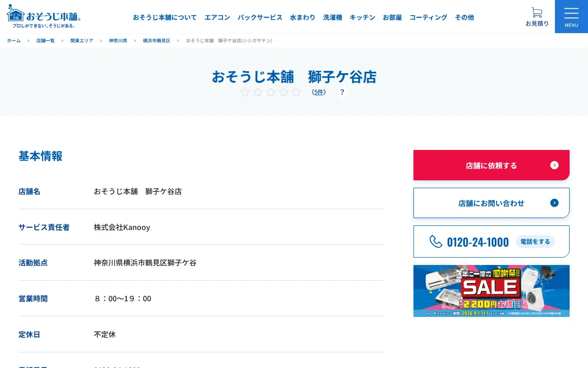588x368 pixels.
Task: Click the question mark help icon
Action: (342, 92)
